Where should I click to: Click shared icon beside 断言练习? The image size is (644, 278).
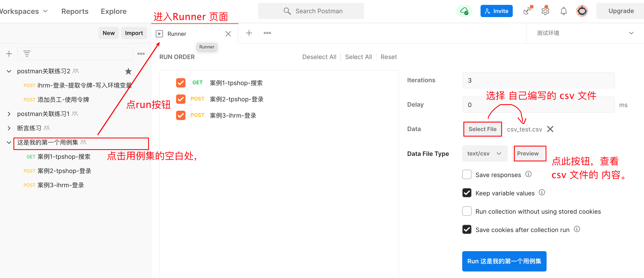point(47,128)
